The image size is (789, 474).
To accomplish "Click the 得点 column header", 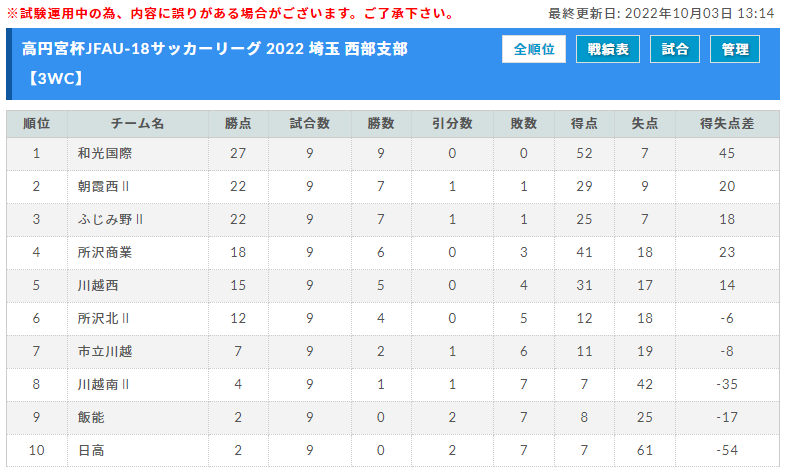I will coord(584,124).
